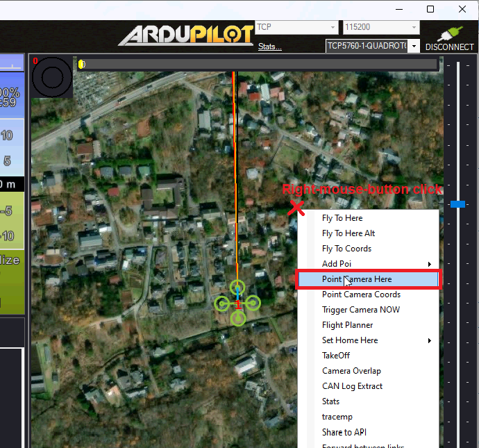Expand the Set Home Here submenu
The height and width of the screenshot is (448, 479).
pos(375,340)
